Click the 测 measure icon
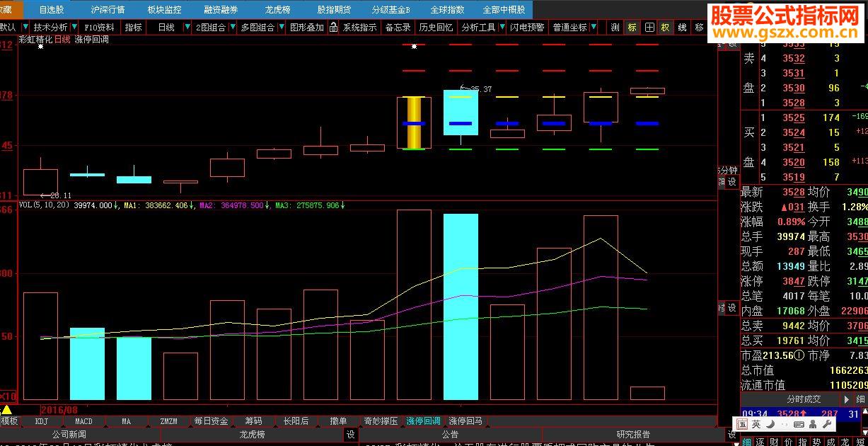The width and height of the screenshot is (868, 446). (x=615, y=28)
